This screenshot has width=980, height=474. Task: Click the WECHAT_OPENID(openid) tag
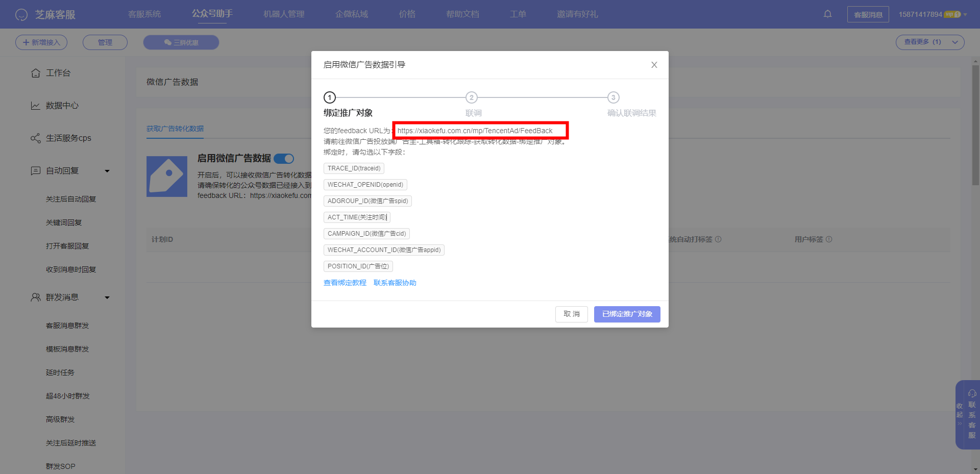[365, 185]
